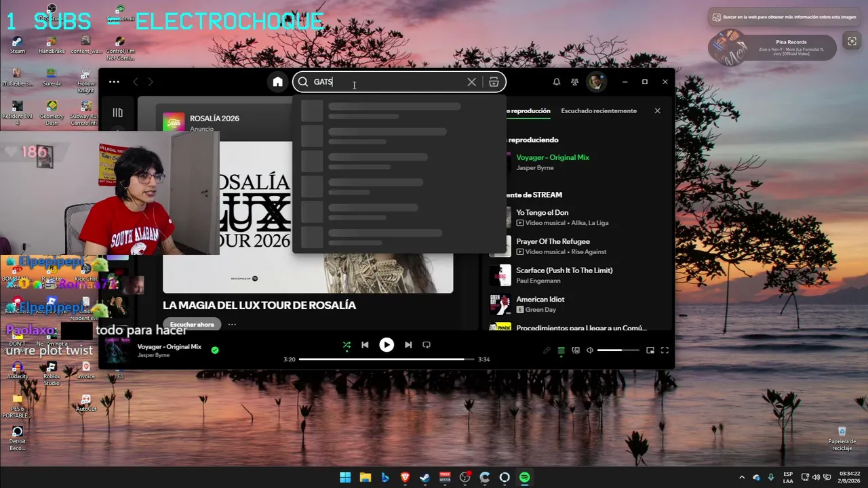Skip to previous track
The image size is (868, 488).
(365, 345)
